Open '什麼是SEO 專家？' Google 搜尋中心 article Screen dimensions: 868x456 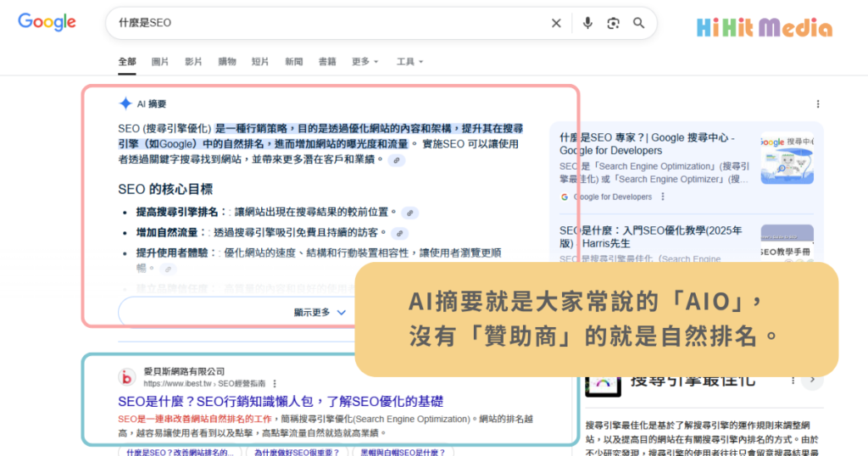coord(647,143)
